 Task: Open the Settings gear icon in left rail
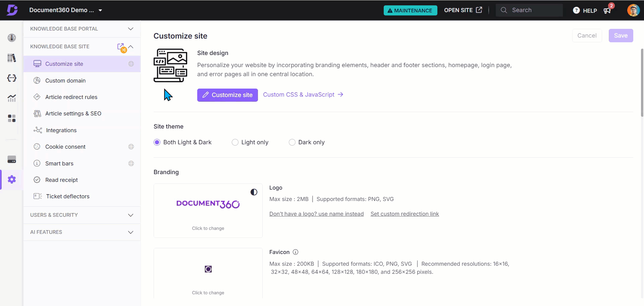pos(12,180)
